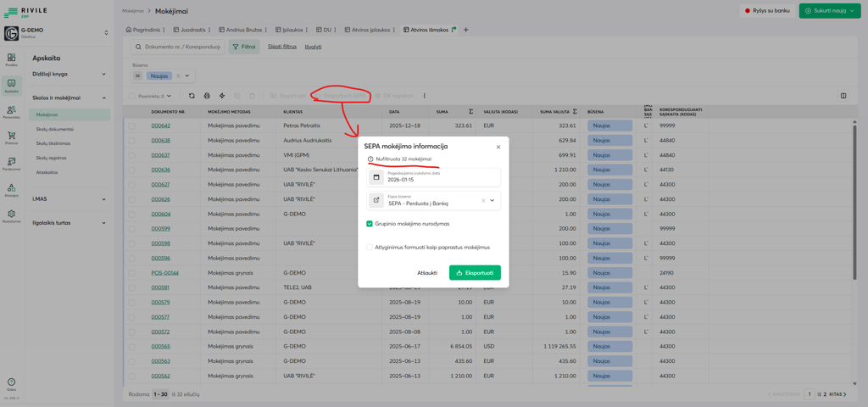Select Skolų dokumentai in the side menu
Screen dimensions: 868x407
(54, 129)
